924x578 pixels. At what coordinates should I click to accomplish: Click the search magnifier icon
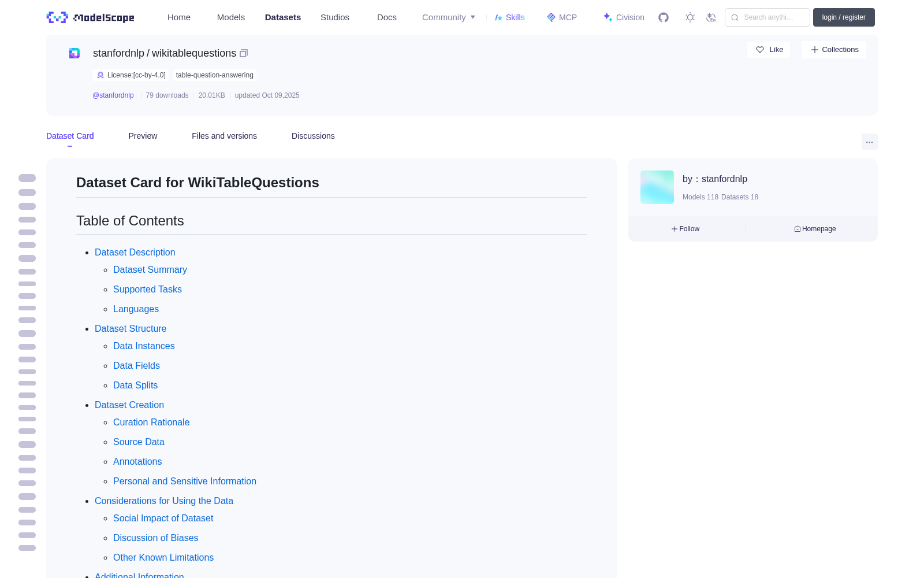(735, 17)
